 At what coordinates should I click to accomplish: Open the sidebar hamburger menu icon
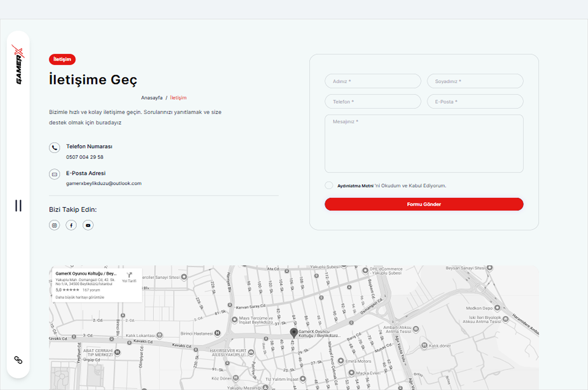18,205
